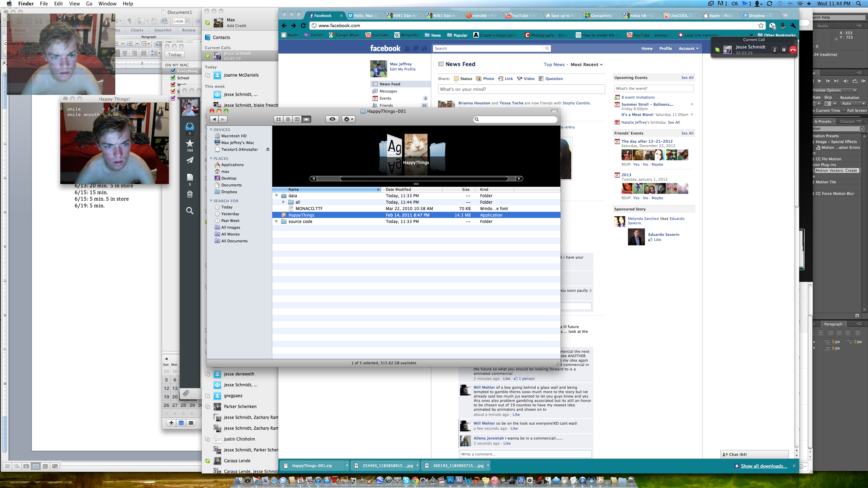Switch to the SmartArt tab in Word

coord(163,30)
